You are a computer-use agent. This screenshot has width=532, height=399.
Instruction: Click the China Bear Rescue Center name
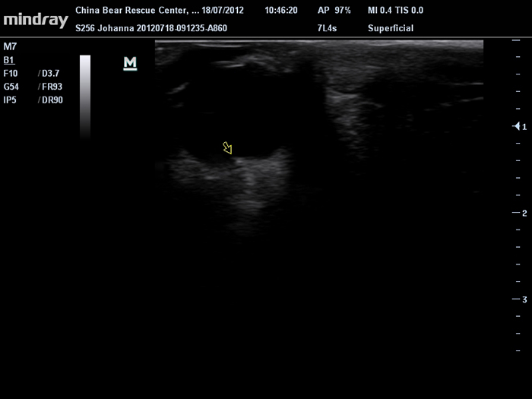point(134,11)
